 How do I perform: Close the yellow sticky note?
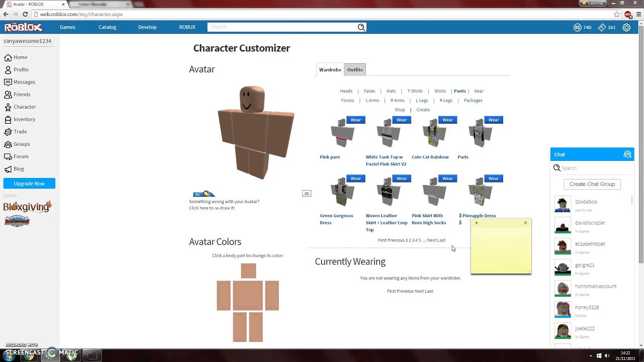(x=526, y=223)
